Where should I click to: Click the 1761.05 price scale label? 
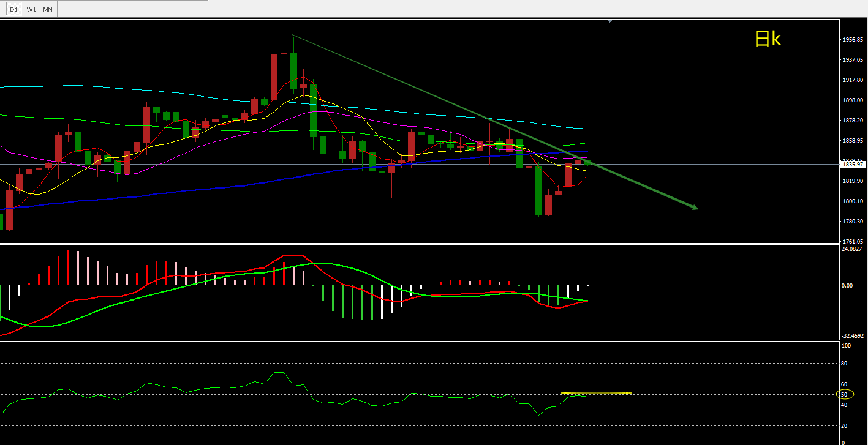click(x=853, y=242)
